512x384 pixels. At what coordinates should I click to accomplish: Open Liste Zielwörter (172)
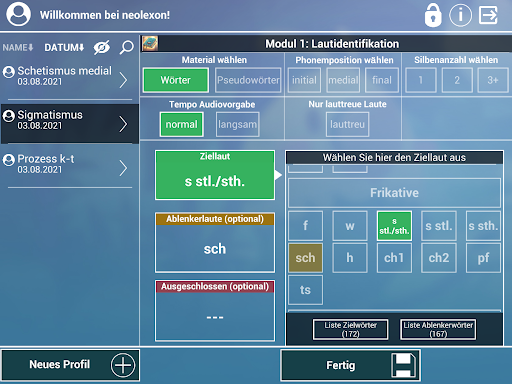pyautogui.click(x=351, y=329)
